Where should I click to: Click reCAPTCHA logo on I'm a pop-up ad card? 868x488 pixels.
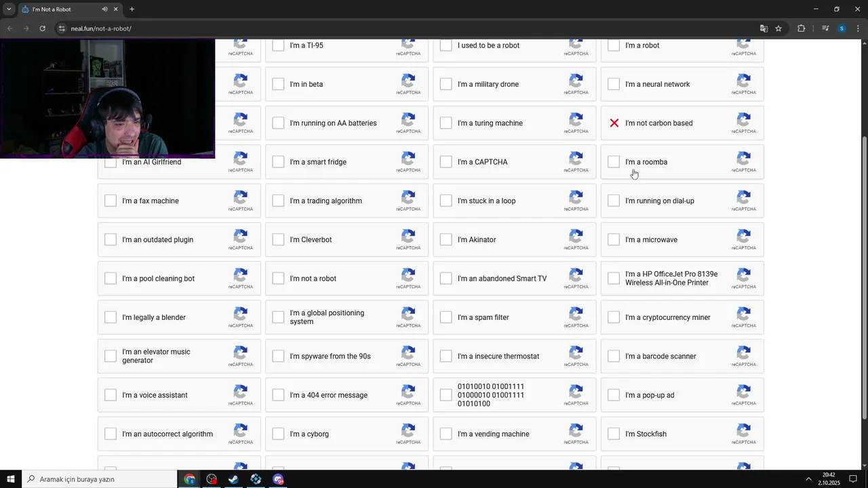click(743, 392)
